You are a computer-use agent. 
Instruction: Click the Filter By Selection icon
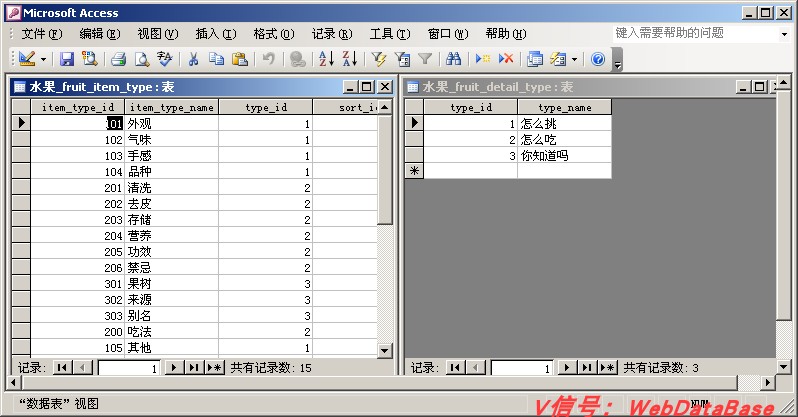379,59
